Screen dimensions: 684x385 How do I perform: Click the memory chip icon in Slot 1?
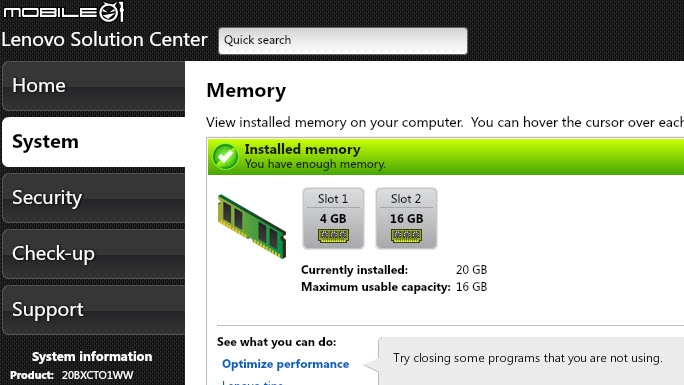(333, 236)
